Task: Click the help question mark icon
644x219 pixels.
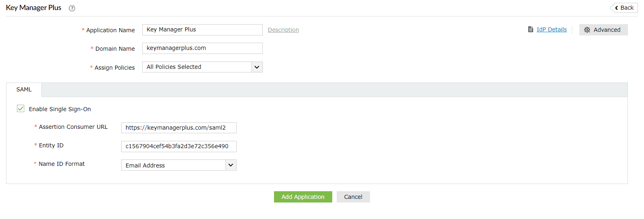Action: coord(72,8)
